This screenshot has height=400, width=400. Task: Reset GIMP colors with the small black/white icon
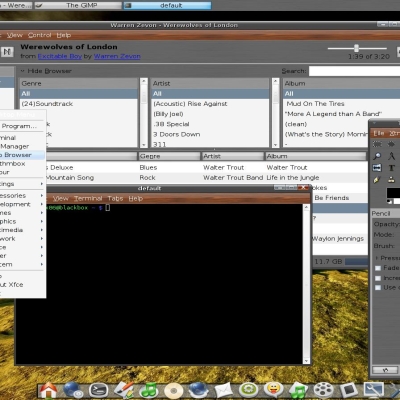[x=389, y=201]
